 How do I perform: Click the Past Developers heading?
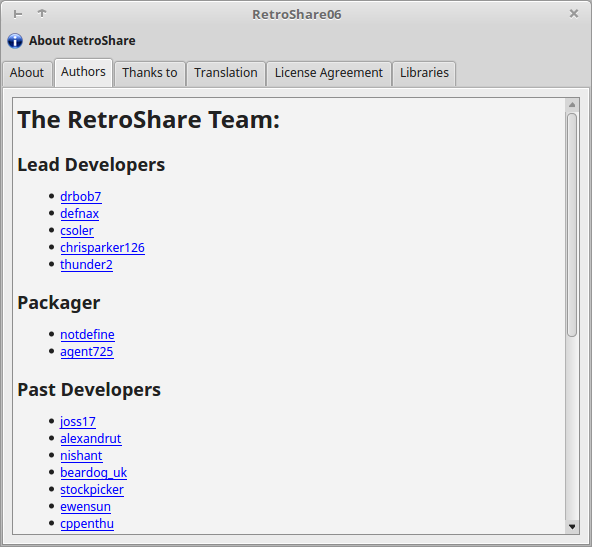coord(89,390)
